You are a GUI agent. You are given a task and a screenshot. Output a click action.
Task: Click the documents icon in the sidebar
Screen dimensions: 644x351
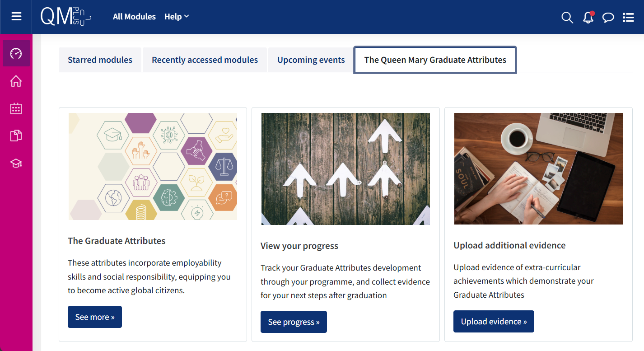16,136
